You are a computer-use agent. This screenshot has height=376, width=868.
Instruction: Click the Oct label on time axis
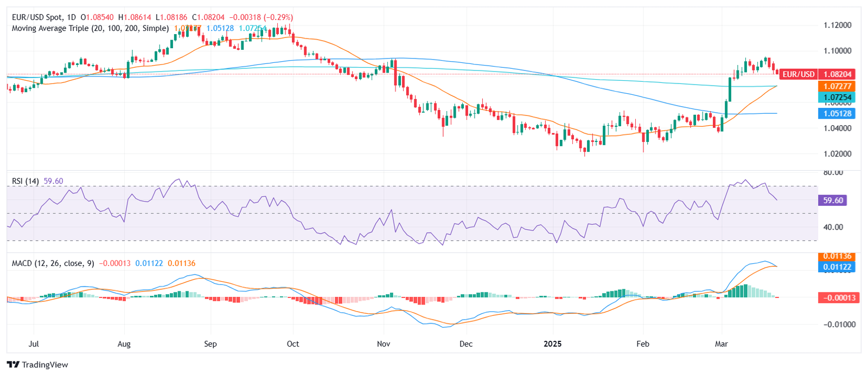coord(293,344)
